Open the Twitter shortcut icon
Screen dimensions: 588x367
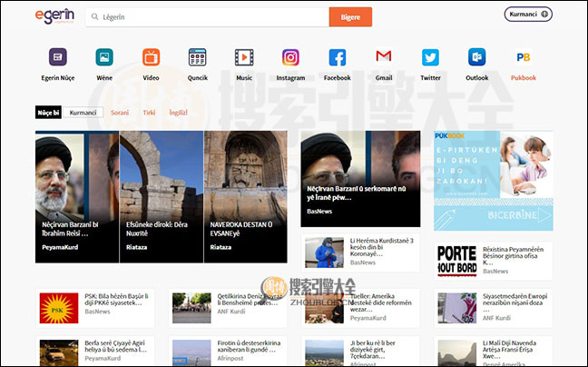coord(430,58)
